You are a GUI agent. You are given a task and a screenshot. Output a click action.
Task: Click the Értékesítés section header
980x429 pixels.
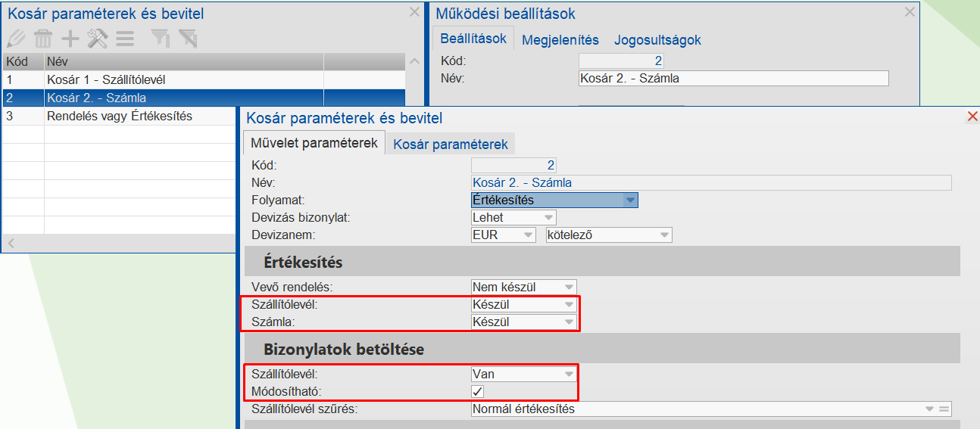pos(602,263)
